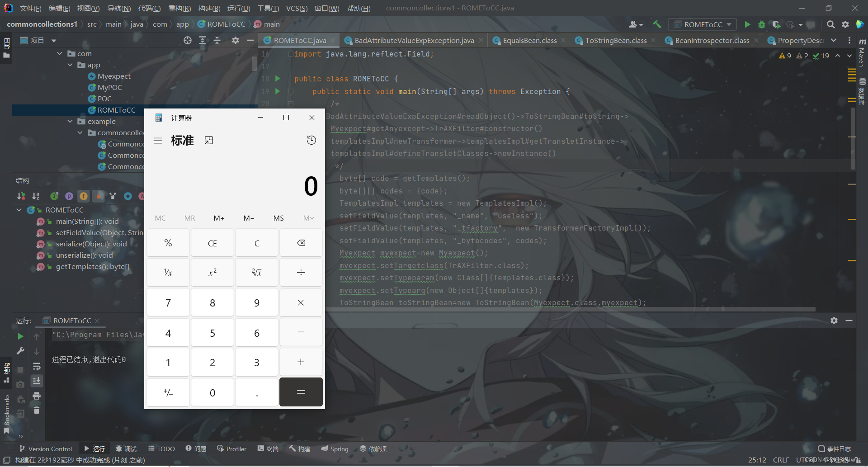Locate opened file with crosshair icon

point(188,40)
